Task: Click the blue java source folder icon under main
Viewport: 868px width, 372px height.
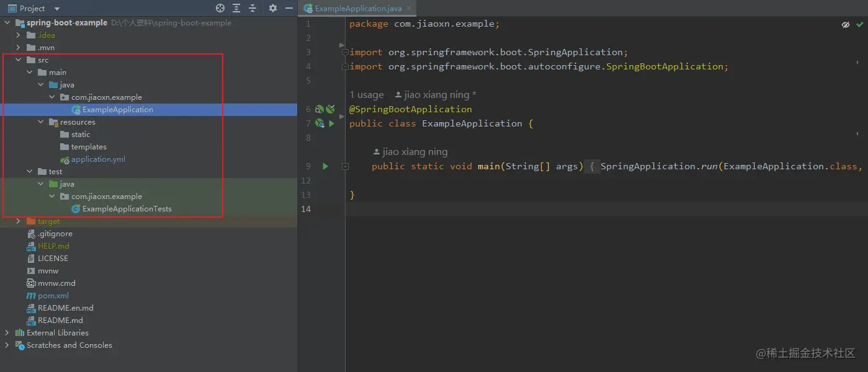Action: point(53,85)
